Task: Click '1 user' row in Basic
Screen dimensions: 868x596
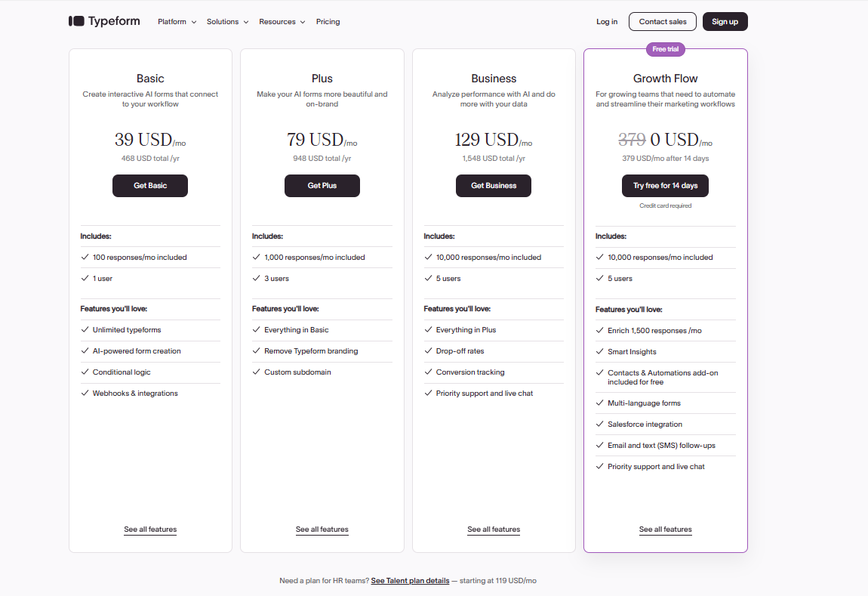Action: 150,278
